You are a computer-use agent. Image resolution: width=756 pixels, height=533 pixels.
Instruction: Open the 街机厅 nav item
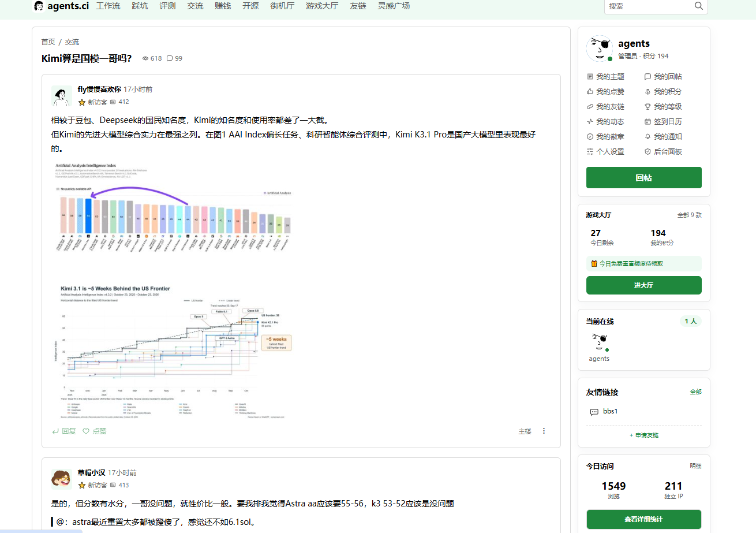[282, 6]
